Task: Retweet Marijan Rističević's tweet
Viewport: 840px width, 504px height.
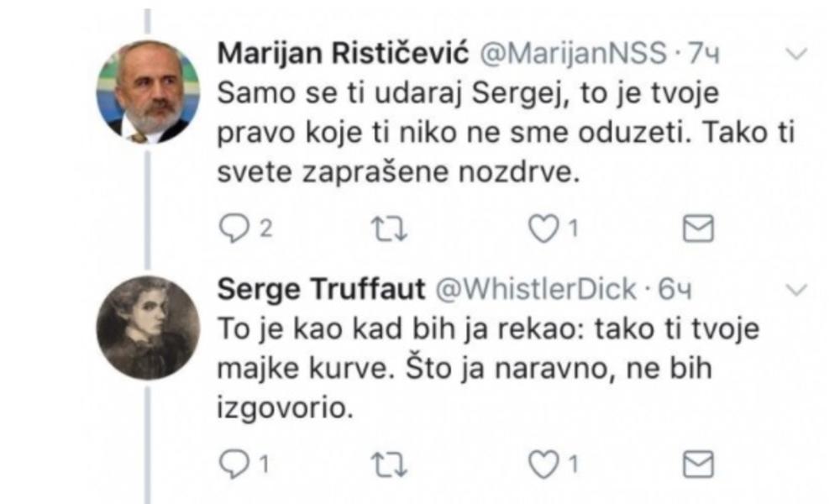Action: pyautogui.click(x=384, y=229)
